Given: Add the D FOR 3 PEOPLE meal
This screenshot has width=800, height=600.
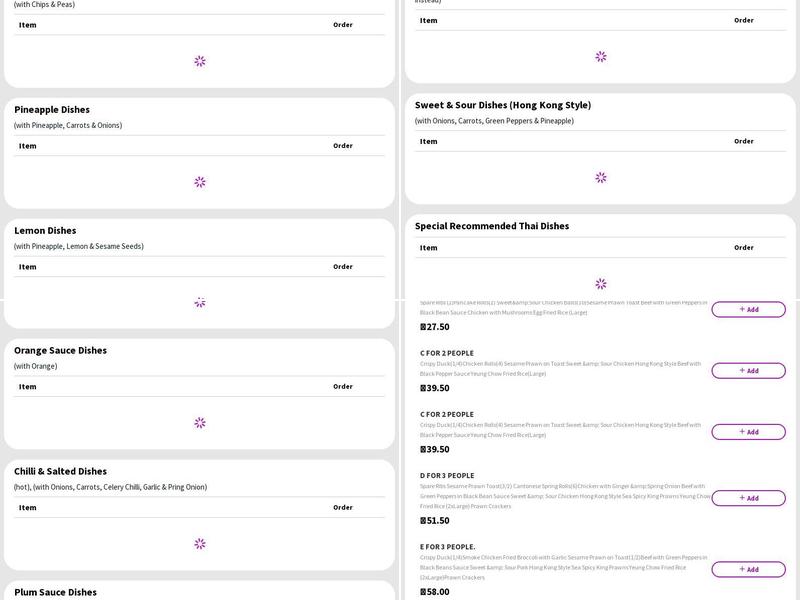Looking at the screenshot, I should coord(748,498).
